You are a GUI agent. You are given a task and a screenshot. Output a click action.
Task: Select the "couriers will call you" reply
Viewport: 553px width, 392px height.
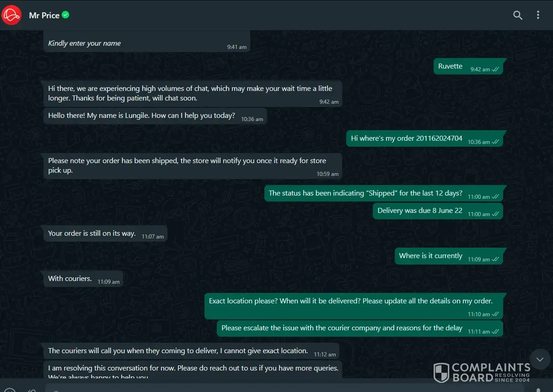178,351
